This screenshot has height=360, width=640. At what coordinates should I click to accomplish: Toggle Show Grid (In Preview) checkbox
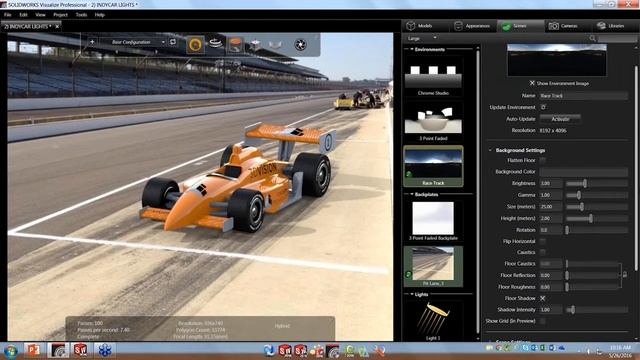point(543,321)
